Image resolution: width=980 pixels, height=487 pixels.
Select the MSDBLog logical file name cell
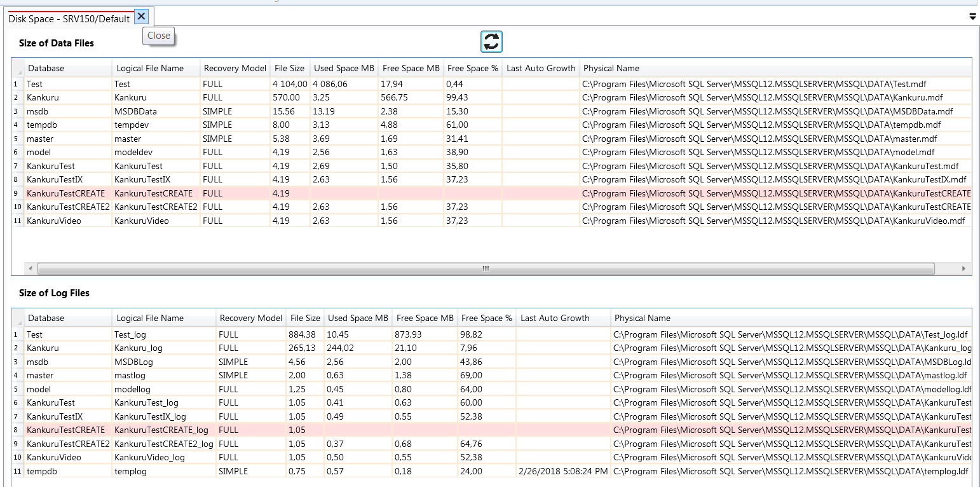[164, 362]
